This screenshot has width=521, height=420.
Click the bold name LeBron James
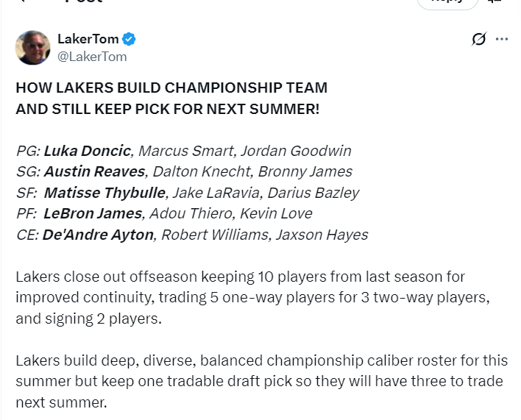(x=93, y=213)
